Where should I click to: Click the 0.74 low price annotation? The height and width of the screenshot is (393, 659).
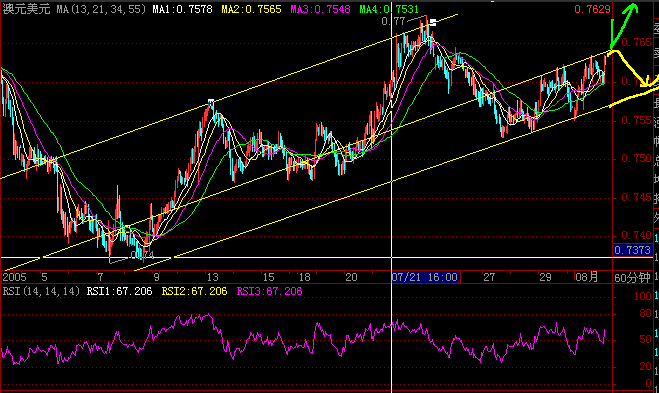tap(141, 255)
